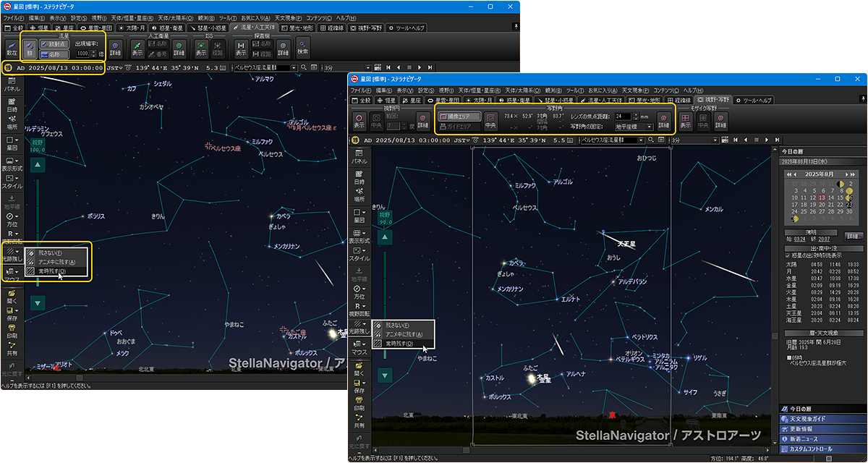Click 検索 search icon in back window

[302, 48]
